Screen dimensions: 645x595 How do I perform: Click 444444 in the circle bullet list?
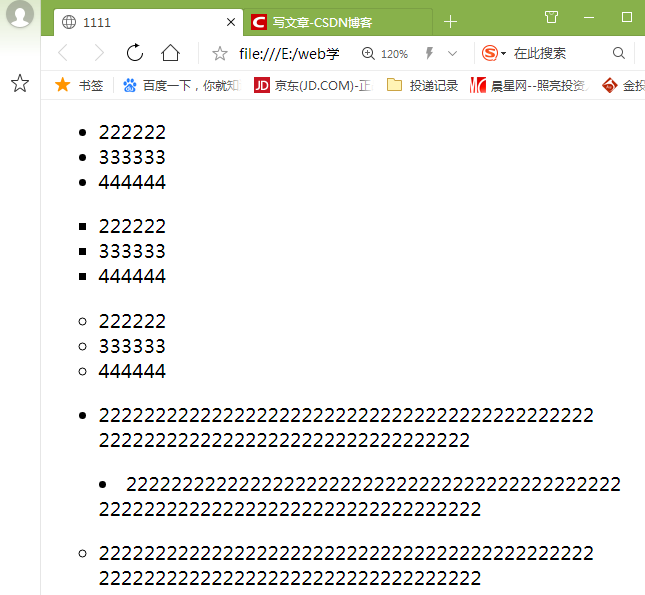coord(132,371)
